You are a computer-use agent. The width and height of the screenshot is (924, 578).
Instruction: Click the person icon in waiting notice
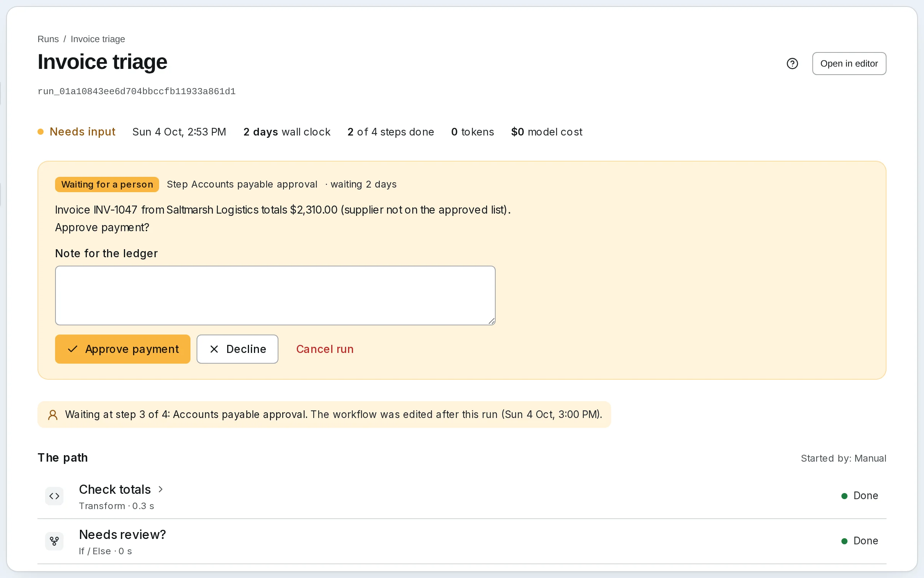pos(53,415)
